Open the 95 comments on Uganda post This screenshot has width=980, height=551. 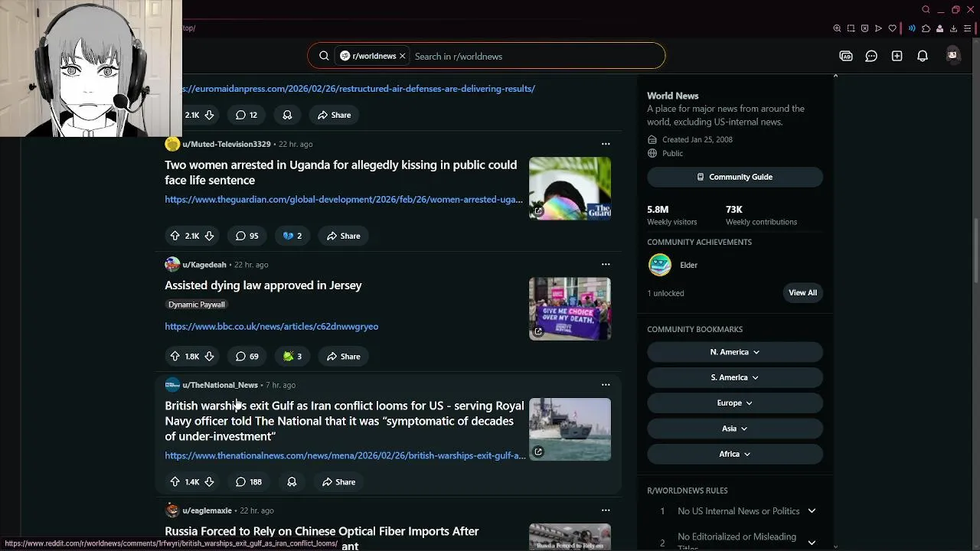coord(247,236)
